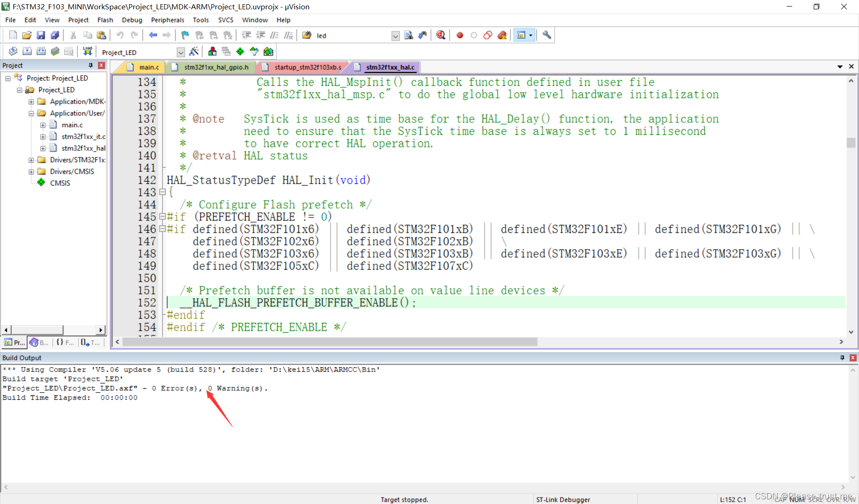Indent selected text icon
This screenshot has width=859, height=504.
coord(246,35)
